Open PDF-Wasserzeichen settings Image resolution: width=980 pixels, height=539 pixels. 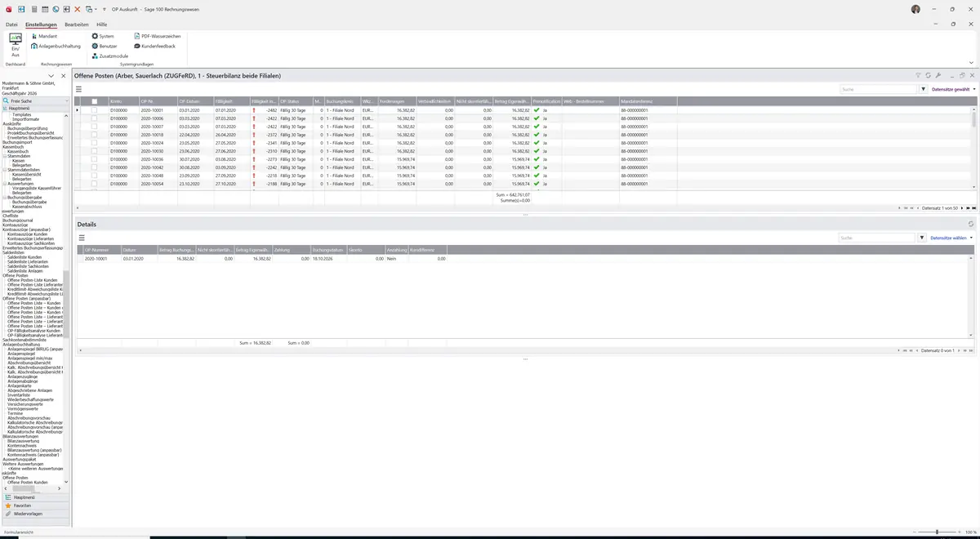157,36
